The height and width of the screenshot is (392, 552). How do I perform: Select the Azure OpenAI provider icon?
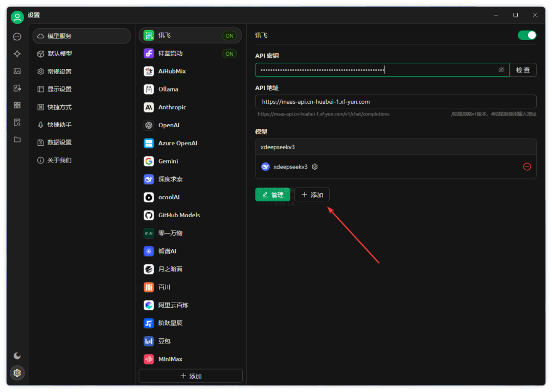click(x=149, y=143)
